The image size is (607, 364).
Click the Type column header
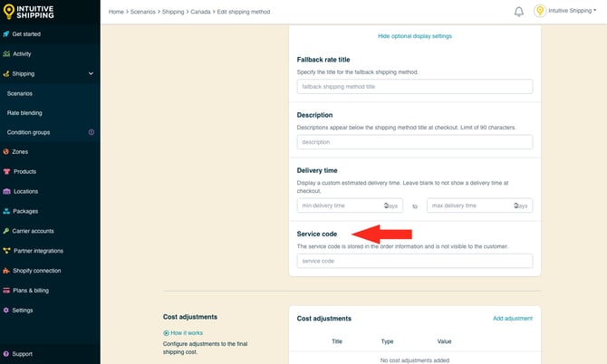[x=387, y=341]
